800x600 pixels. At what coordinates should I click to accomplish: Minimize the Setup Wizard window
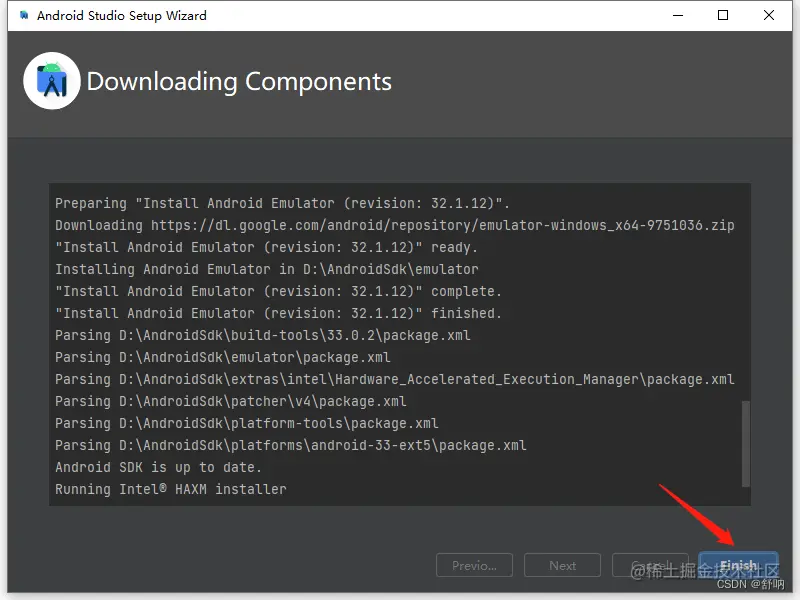click(x=678, y=15)
